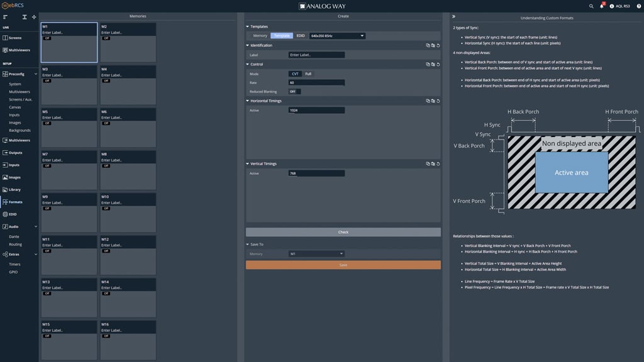This screenshot has width=644, height=362.
Task: Open the search magnifier icon
Action: 591,6
